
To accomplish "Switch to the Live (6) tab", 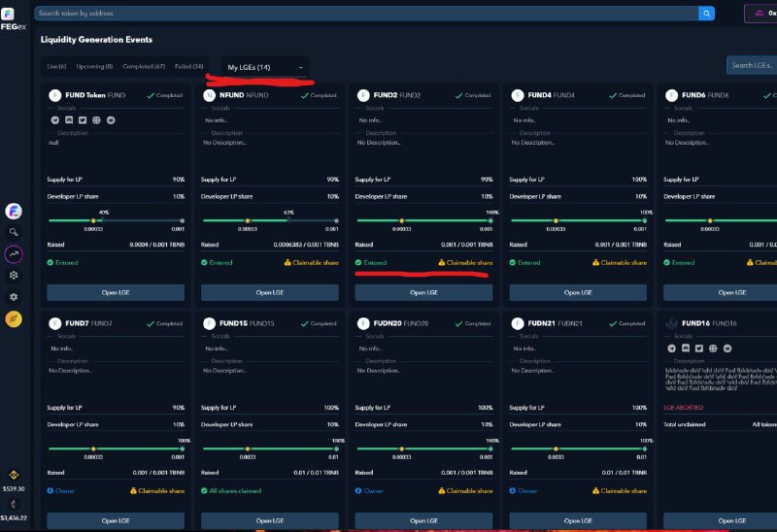I will pyautogui.click(x=56, y=66).
